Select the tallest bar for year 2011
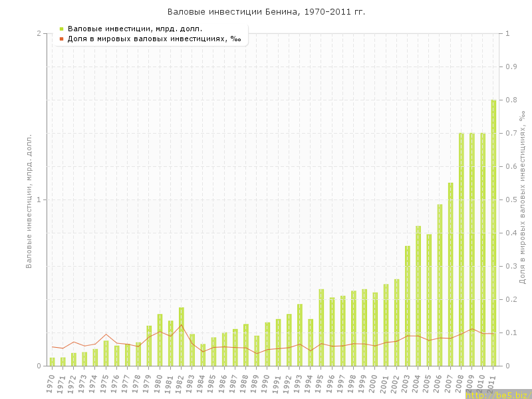Image resolution: width=532 pixels, height=399 pixels. [493, 233]
